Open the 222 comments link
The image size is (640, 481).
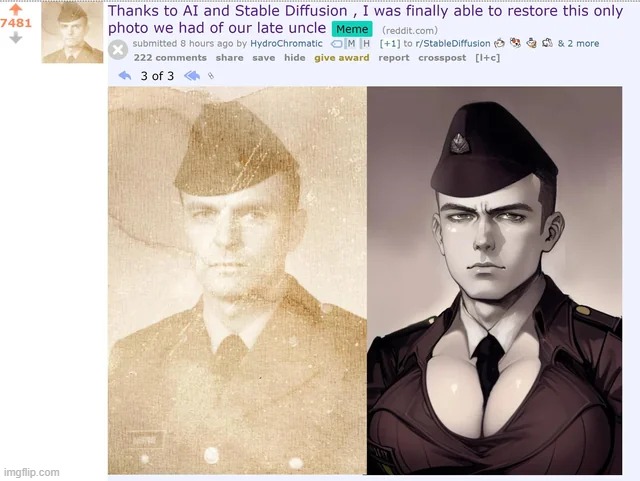point(170,58)
